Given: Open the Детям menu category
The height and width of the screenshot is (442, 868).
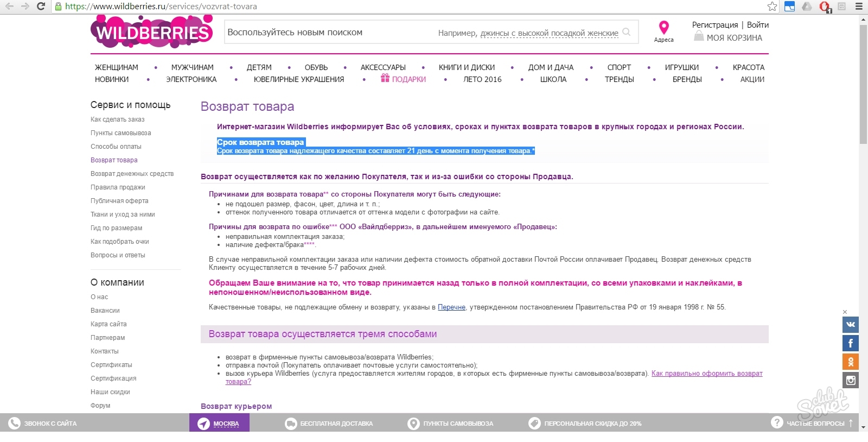Looking at the screenshot, I should 259,67.
